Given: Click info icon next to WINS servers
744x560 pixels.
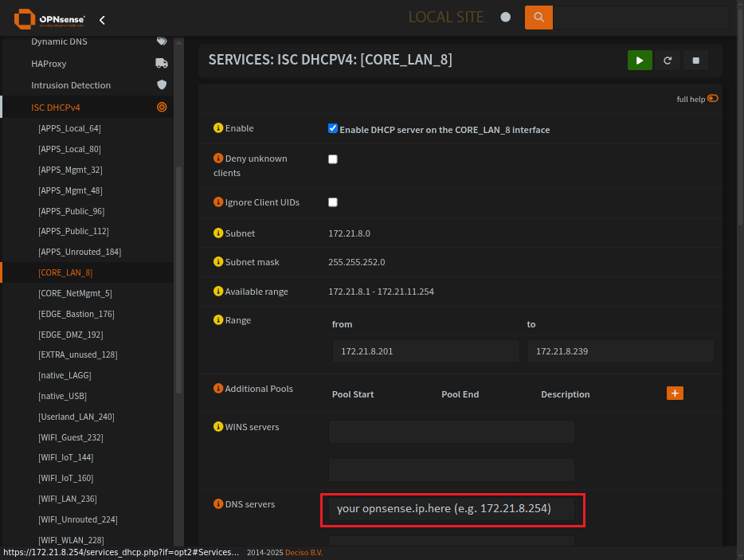Looking at the screenshot, I should 218,427.
